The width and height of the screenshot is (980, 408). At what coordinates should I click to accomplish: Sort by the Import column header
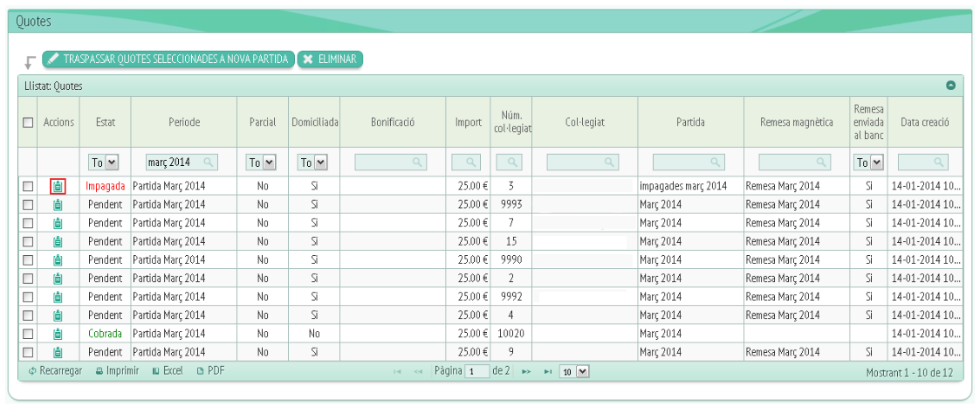click(x=468, y=122)
